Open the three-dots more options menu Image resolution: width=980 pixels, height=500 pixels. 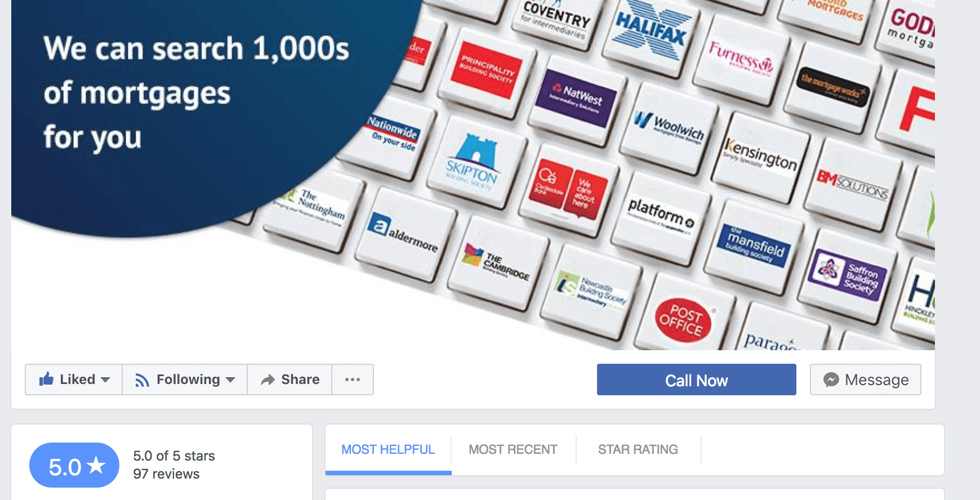coord(353,380)
